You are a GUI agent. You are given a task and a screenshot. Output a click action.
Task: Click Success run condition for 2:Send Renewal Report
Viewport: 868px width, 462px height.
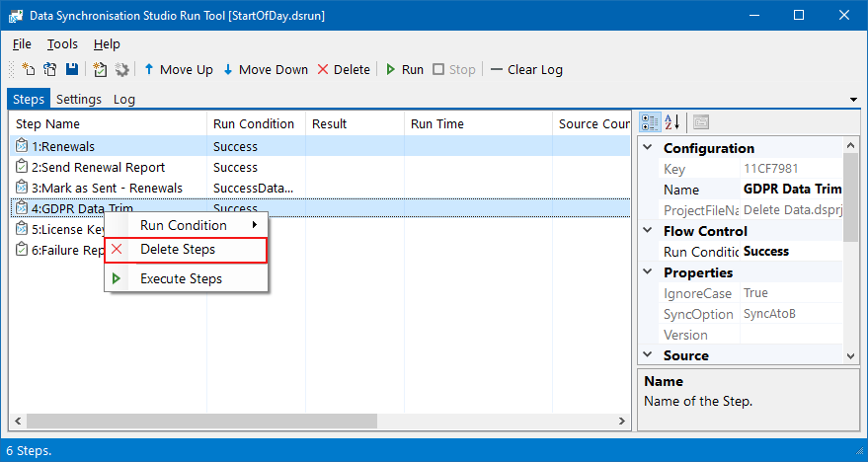[x=235, y=167]
